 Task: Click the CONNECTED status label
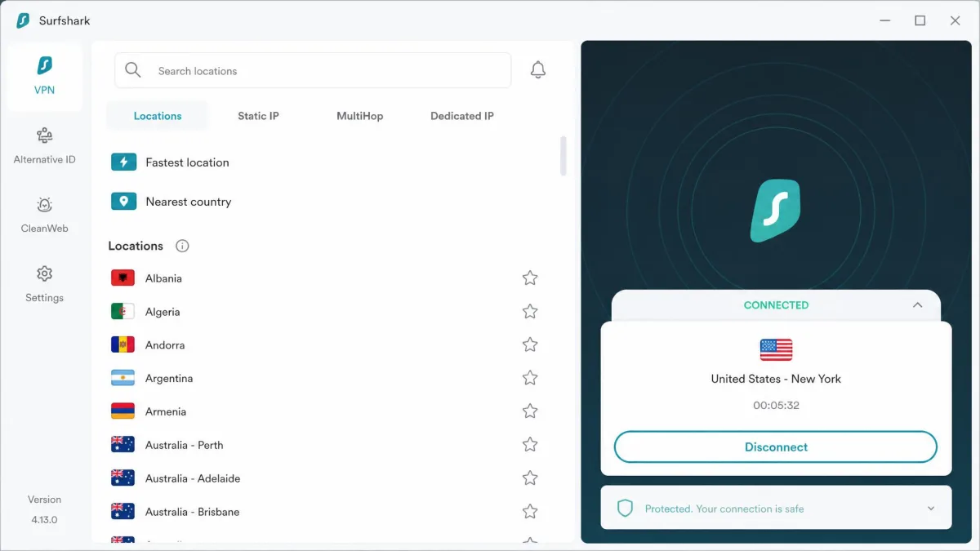[776, 305]
